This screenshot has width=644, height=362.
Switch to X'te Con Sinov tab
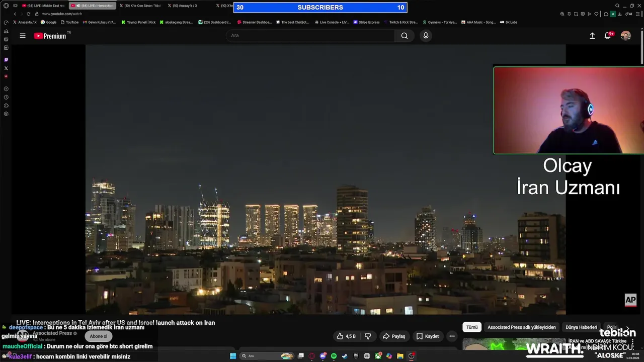[x=141, y=6]
